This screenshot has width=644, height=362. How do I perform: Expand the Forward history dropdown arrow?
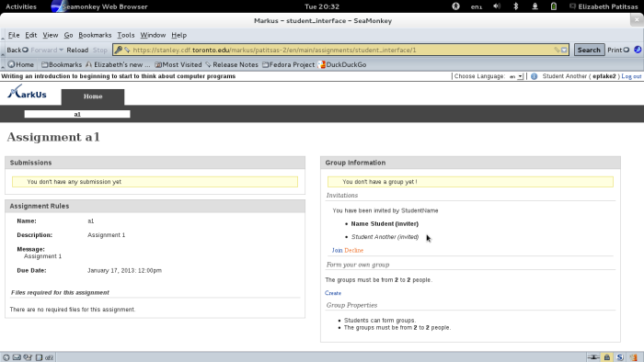(61, 50)
